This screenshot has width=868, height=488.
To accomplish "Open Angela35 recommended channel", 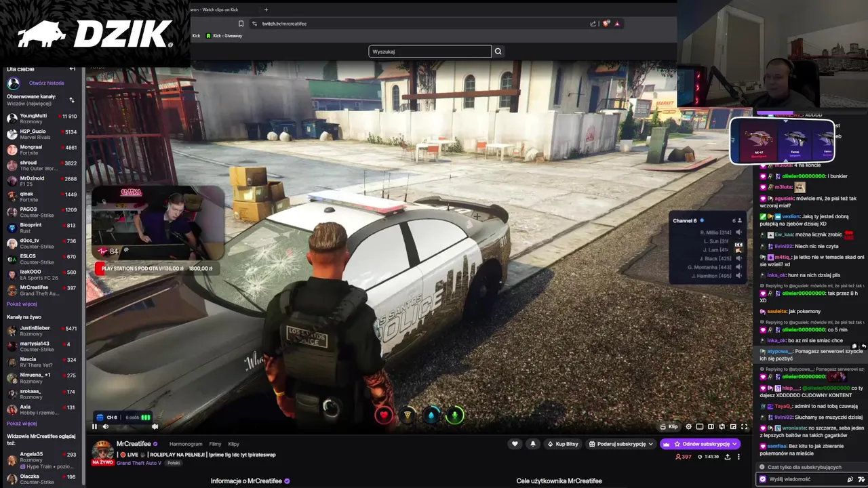I will click(41, 460).
